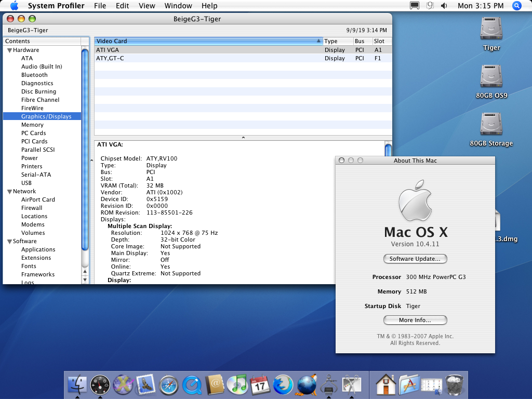The height and width of the screenshot is (399, 532).
Task: Select Applications under Software
Action: point(38,250)
